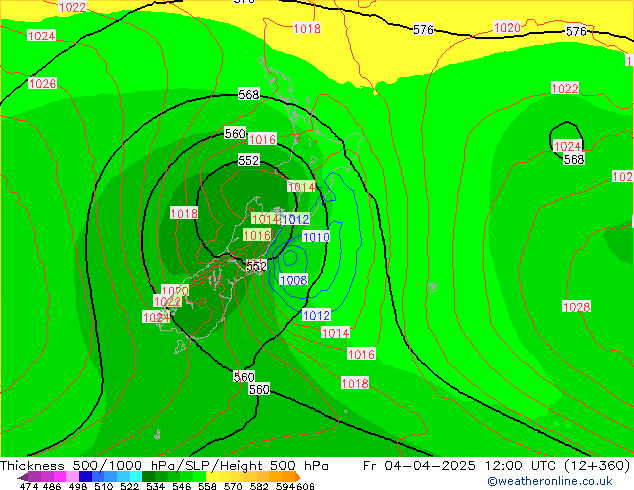634x490 pixels.
Task: Click the legend value 582
Action: (x=259, y=486)
